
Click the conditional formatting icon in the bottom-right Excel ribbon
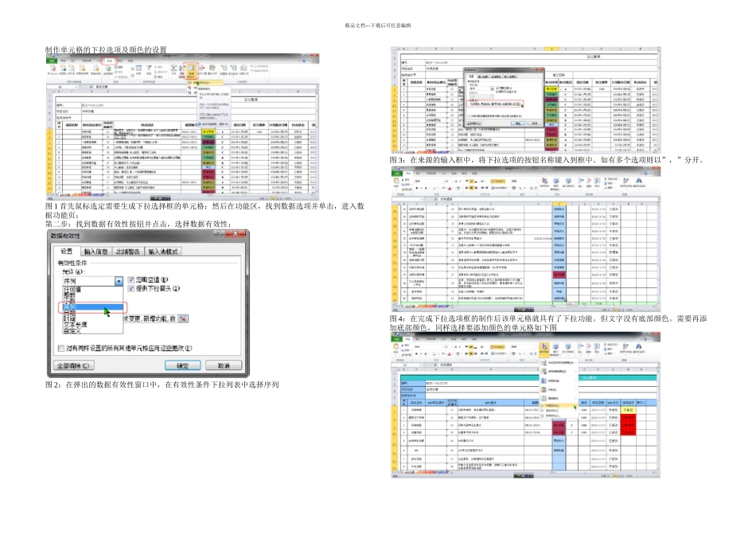544,348
